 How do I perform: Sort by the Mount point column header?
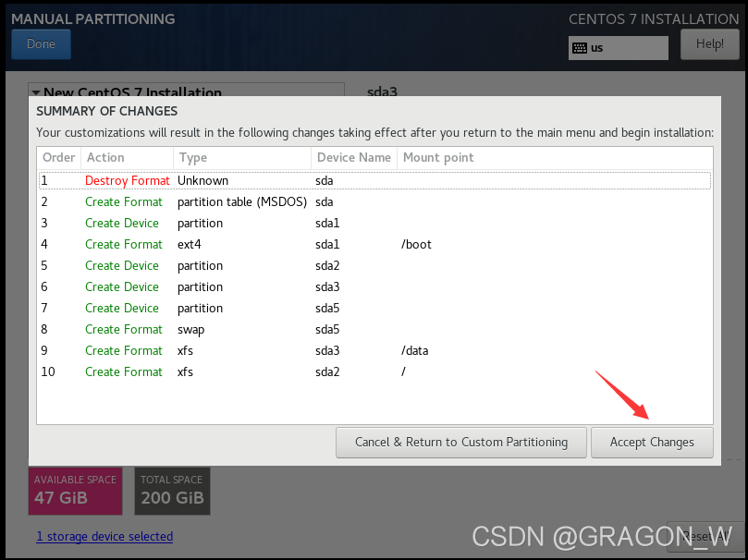click(555, 157)
